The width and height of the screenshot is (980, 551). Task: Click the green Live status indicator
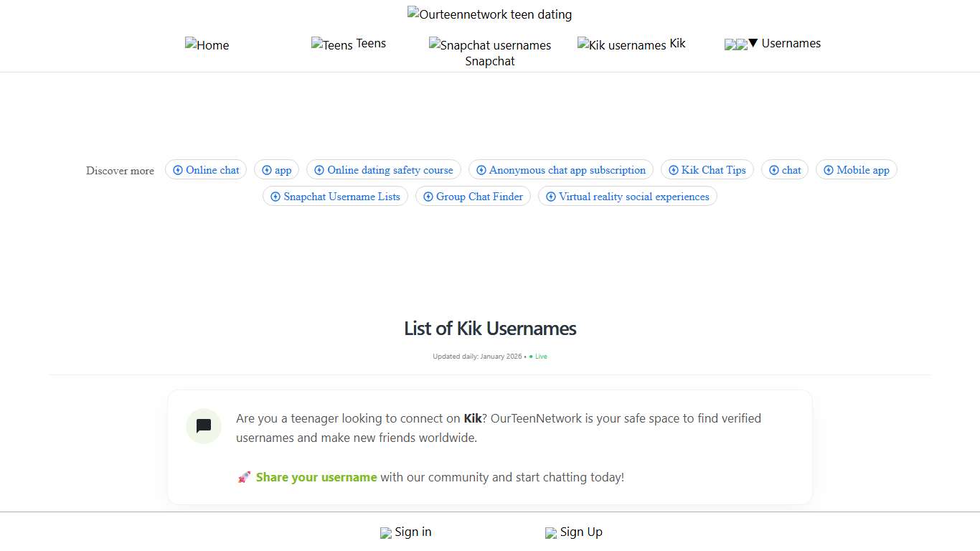[538, 356]
